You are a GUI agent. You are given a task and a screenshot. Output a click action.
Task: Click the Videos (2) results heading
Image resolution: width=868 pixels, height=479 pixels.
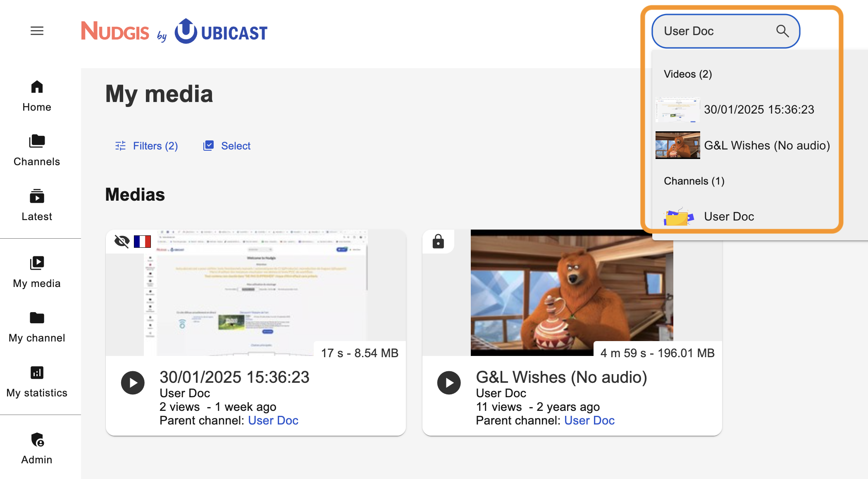point(688,74)
